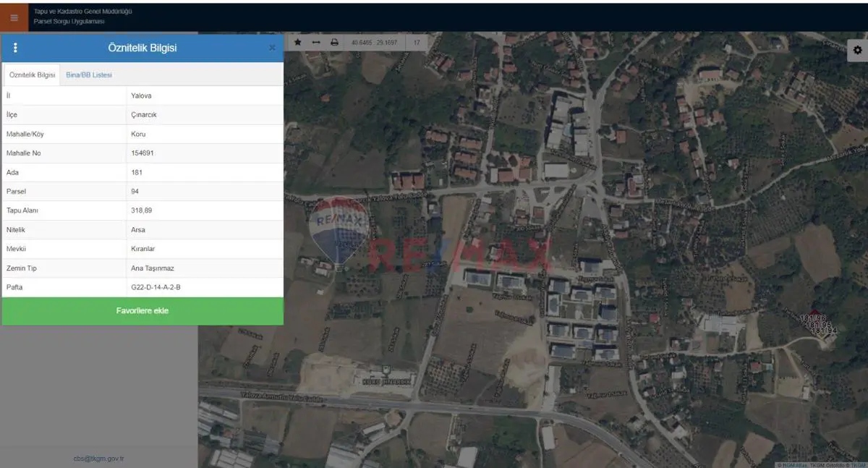Open map settings gear icon
The width and height of the screenshot is (868, 468).
(857, 50)
